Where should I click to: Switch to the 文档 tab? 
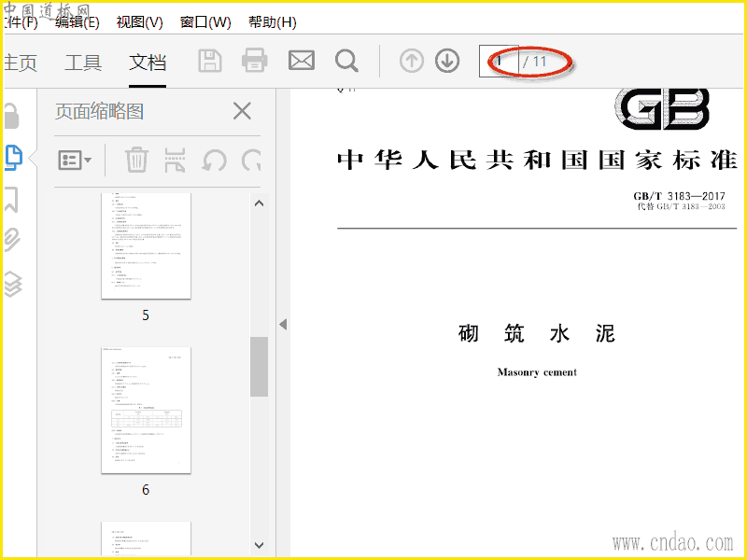[148, 63]
